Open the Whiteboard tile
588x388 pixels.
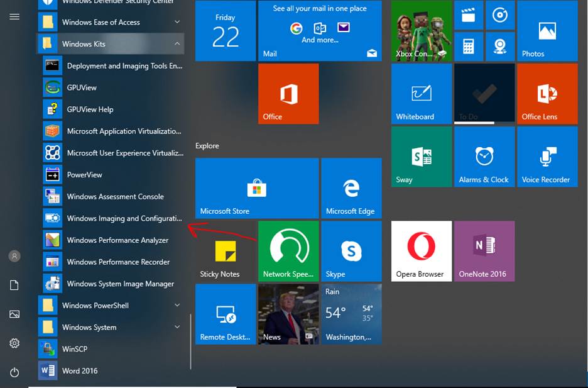tap(422, 94)
